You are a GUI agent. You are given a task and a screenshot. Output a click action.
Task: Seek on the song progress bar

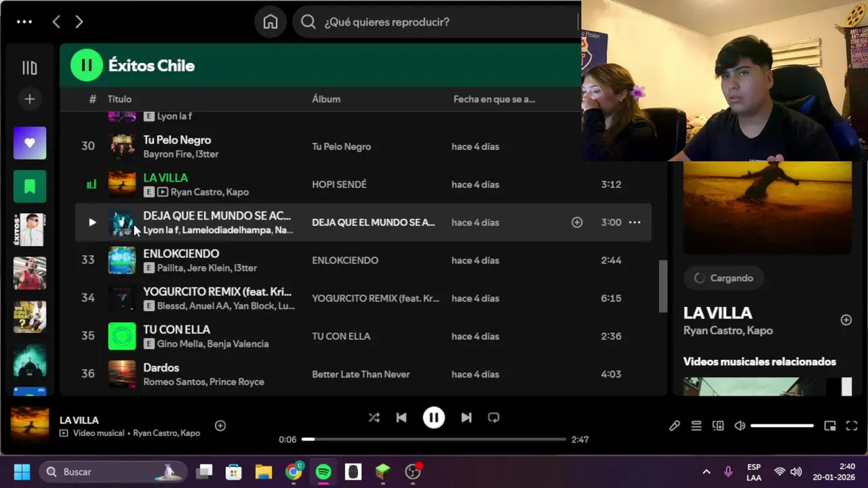tap(434, 439)
